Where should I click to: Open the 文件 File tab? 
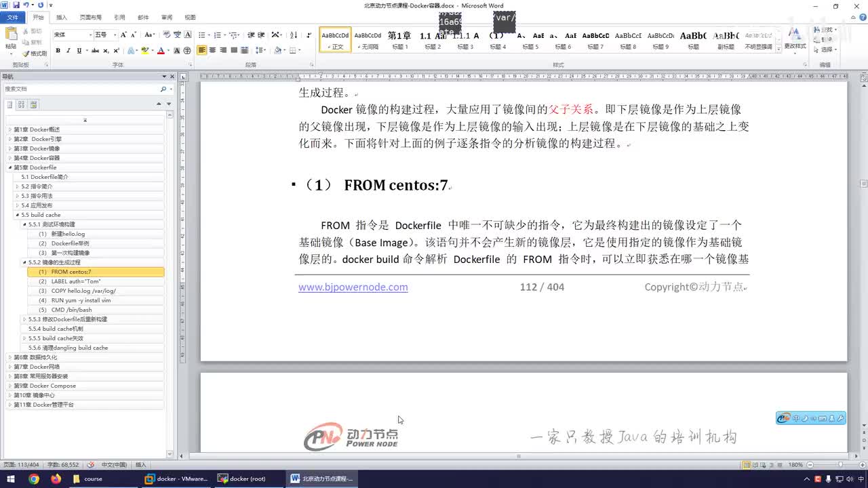click(x=12, y=17)
